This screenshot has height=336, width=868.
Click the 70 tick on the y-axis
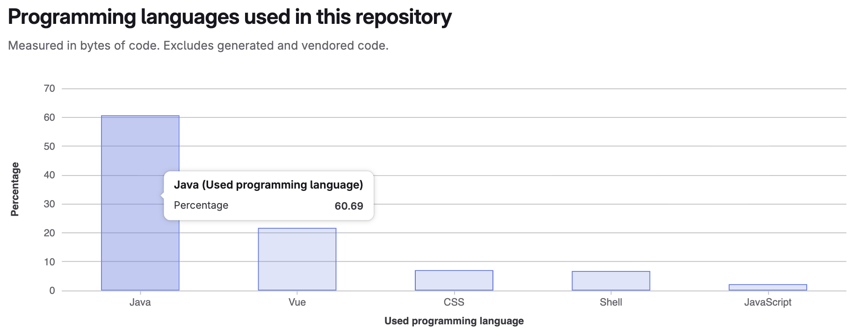tap(49, 88)
